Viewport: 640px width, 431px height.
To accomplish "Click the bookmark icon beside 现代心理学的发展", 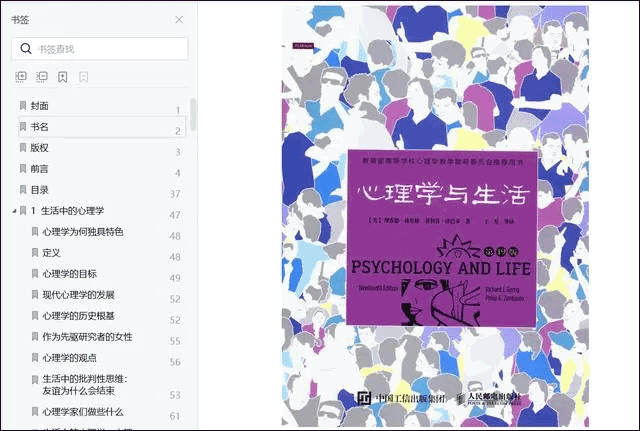I will click(35, 295).
